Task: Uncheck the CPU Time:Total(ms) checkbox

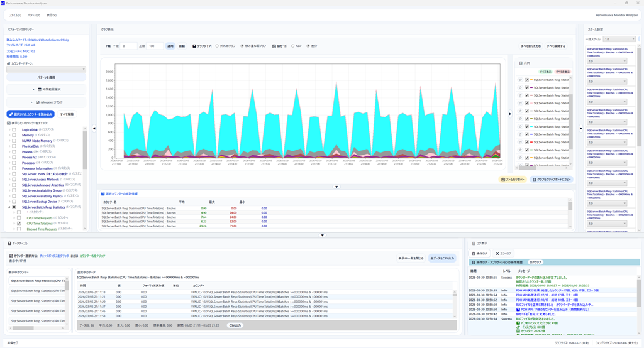Action: point(19,223)
